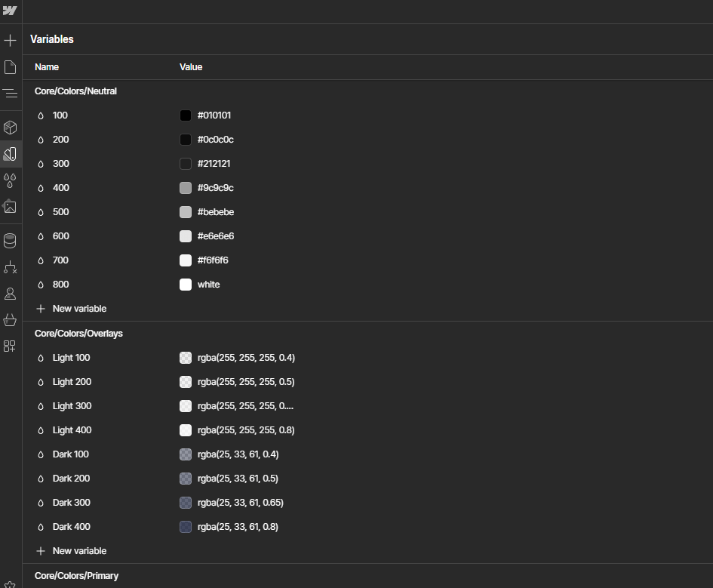This screenshot has width=713, height=588.
Task: Click the Name column header
Action: [x=46, y=66]
